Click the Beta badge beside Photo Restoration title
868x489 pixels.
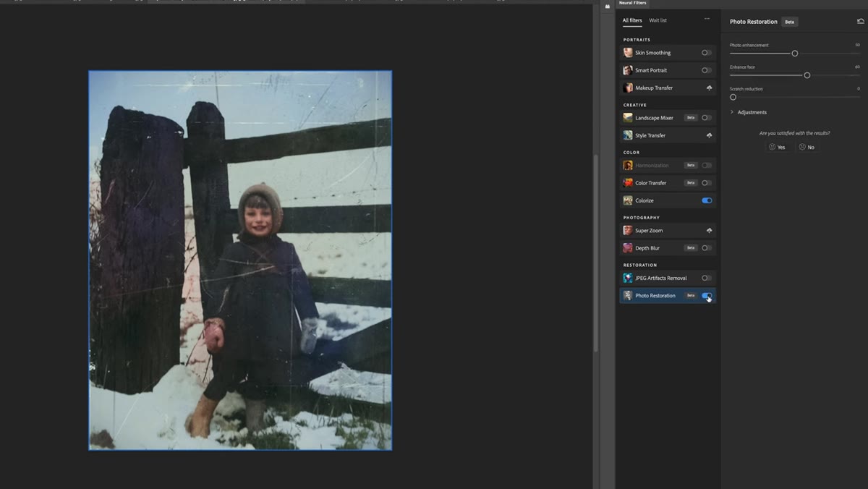click(790, 22)
